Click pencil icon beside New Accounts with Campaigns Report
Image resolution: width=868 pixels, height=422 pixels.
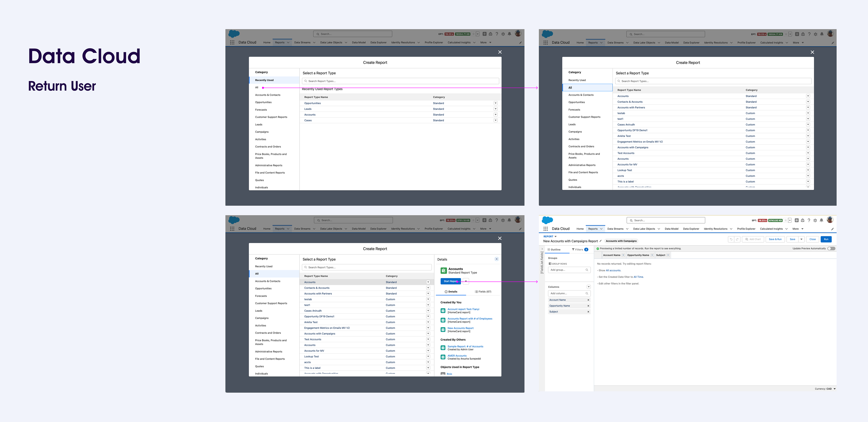(x=600, y=241)
